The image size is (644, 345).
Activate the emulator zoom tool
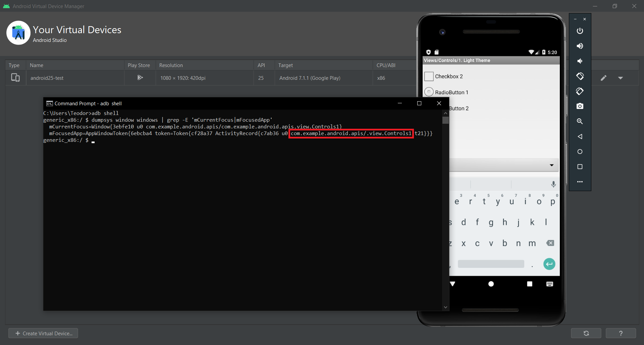point(580,121)
